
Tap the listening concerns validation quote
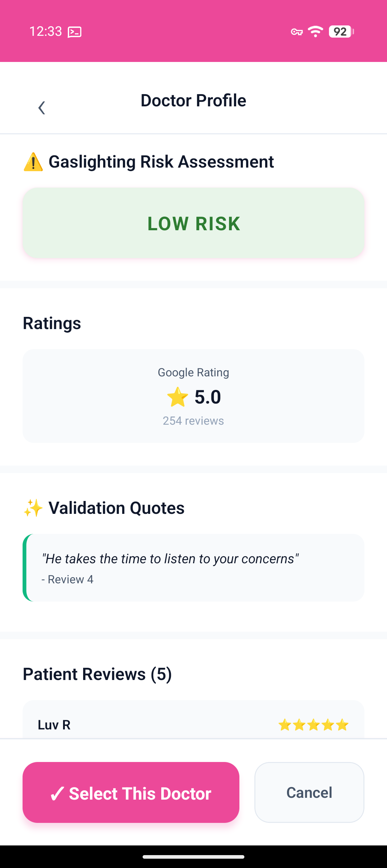click(170, 559)
